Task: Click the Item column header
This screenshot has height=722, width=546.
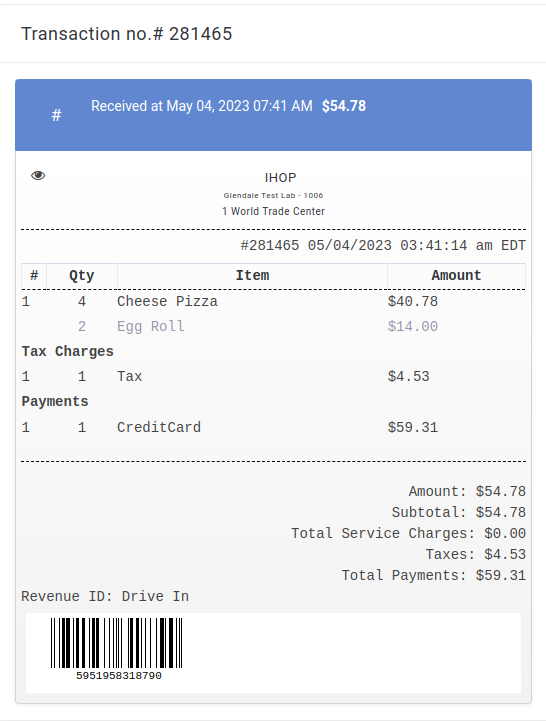Action: tap(252, 276)
